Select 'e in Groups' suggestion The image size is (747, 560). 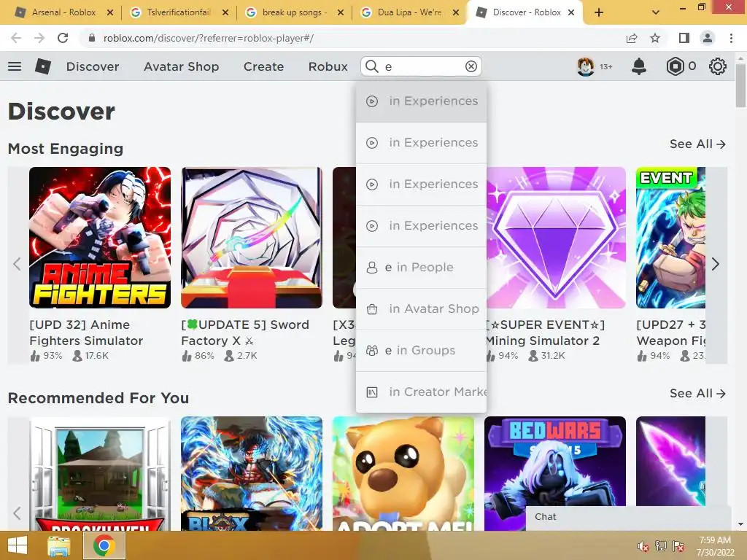421,350
